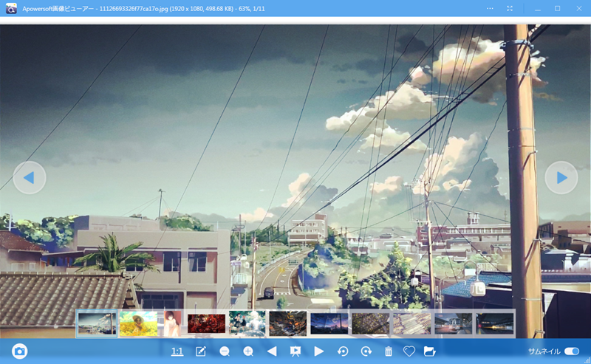Go to previous image from bottom toolbar
The width and height of the screenshot is (591, 364).
coord(272,351)
